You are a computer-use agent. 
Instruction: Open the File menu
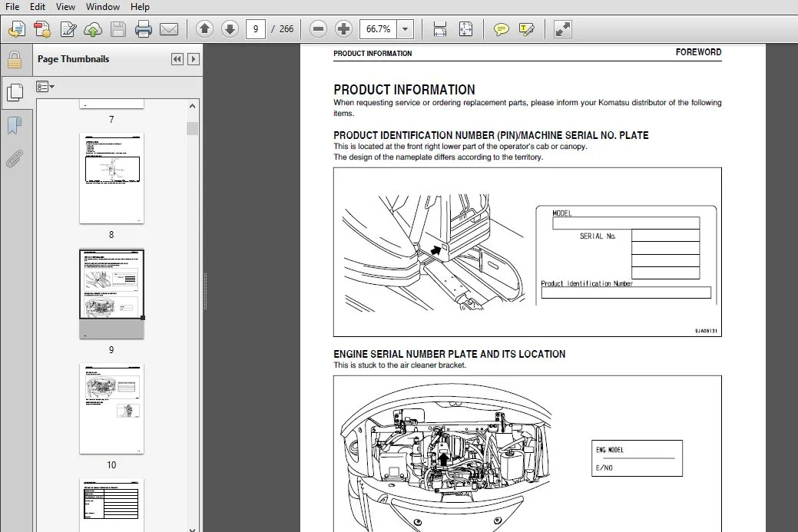tap(12, 7)
